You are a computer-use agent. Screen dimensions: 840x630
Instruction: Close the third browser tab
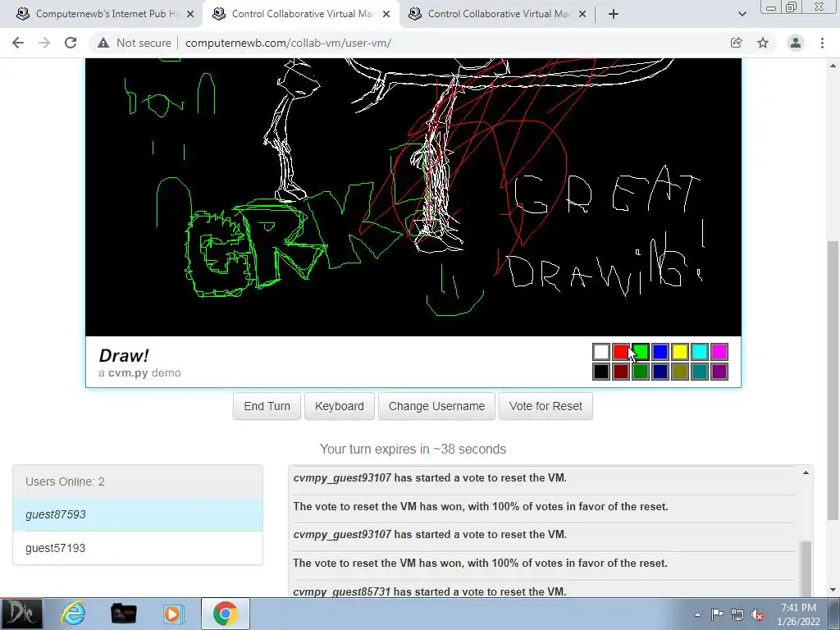(x=582, y=14)
